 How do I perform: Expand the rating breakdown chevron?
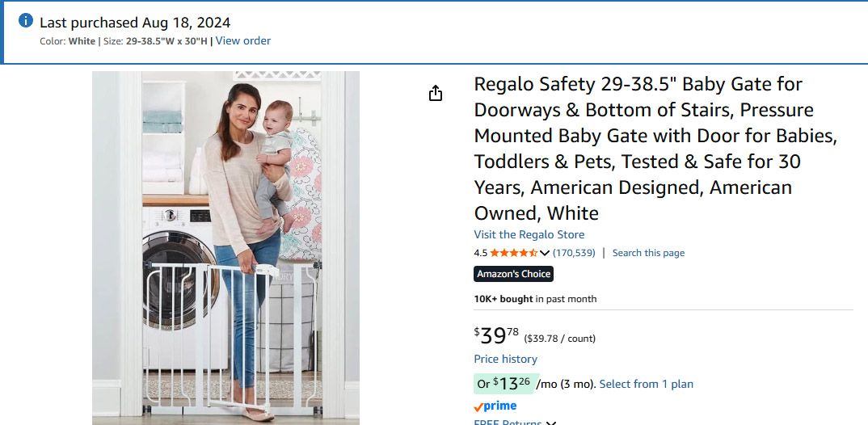545,253
